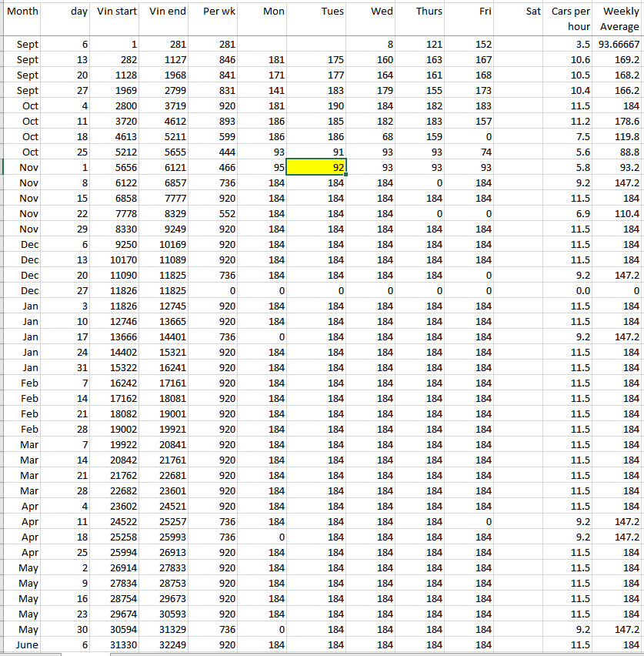Click the Per wk cell showing 444
This screenshot has height=656, width=644.
click(215, 152)
